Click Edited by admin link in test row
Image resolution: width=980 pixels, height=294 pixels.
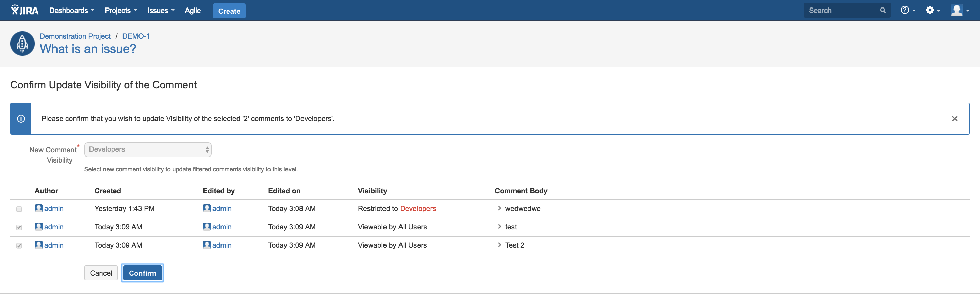click(x=222, y=227)
